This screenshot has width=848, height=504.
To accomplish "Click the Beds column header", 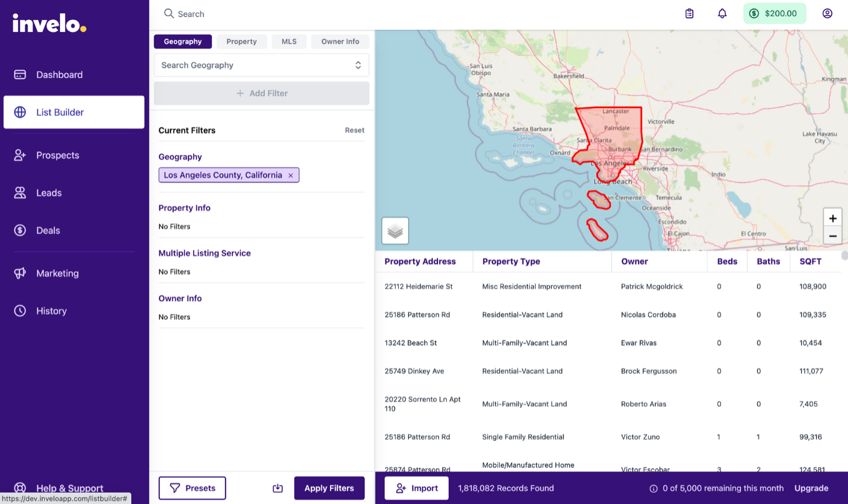I will 727,262.
